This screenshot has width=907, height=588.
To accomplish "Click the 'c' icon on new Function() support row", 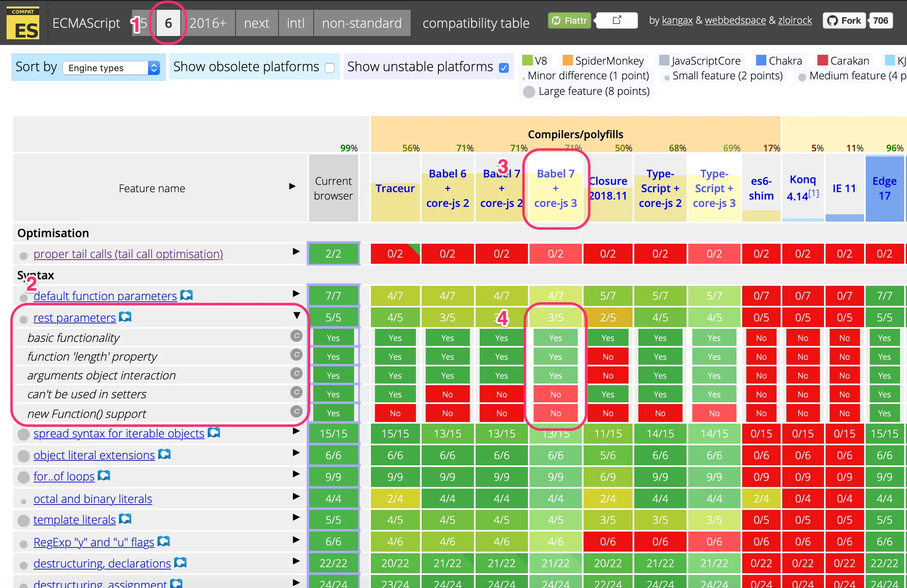I will [x=296, y=411].
